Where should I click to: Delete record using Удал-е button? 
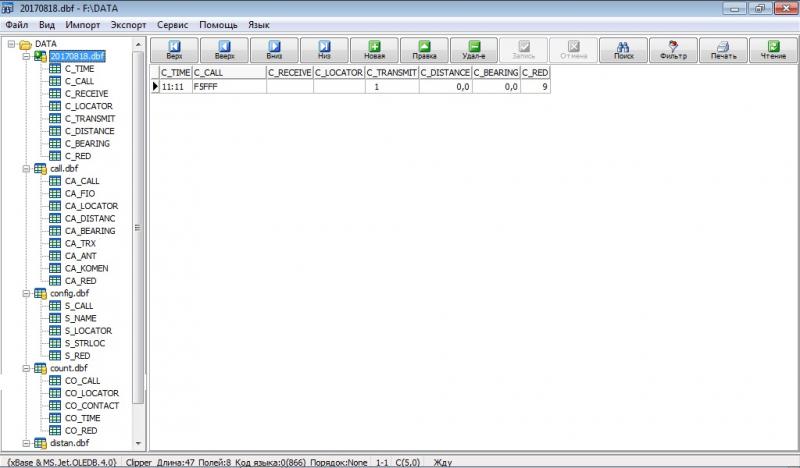[474, 50]
